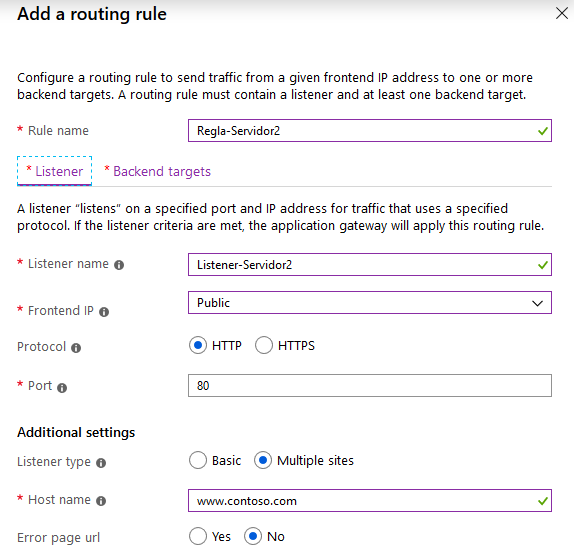This screenshot has height=559, width=574.
Task: Select the HTTP protocol radio button
Action: [198, 345]
